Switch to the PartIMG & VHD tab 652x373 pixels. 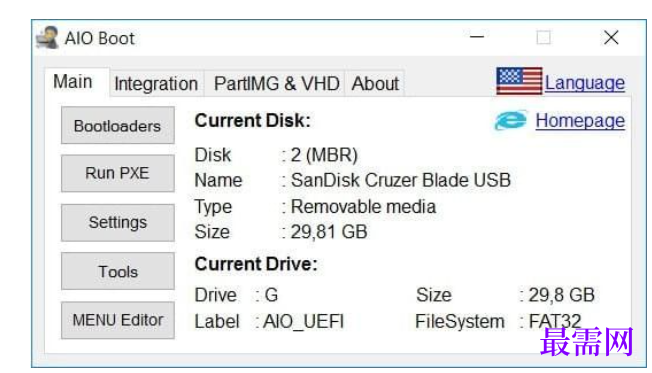277,84
